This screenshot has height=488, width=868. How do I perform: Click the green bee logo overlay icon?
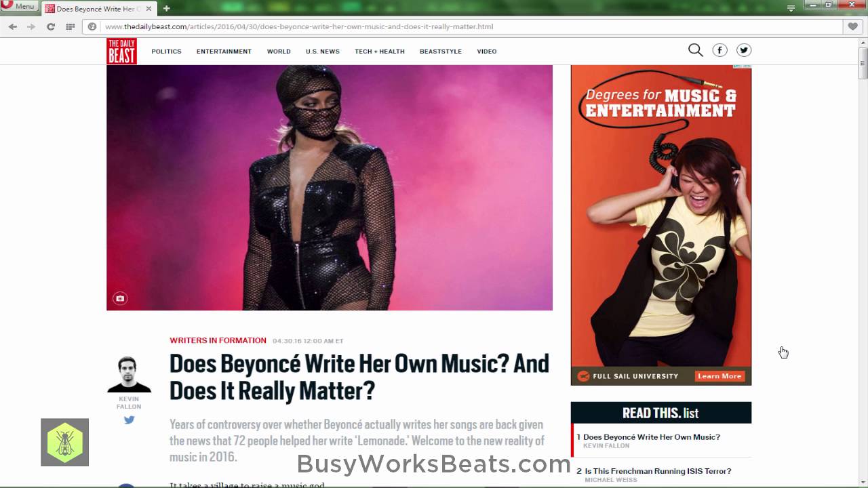pos(65,442)
